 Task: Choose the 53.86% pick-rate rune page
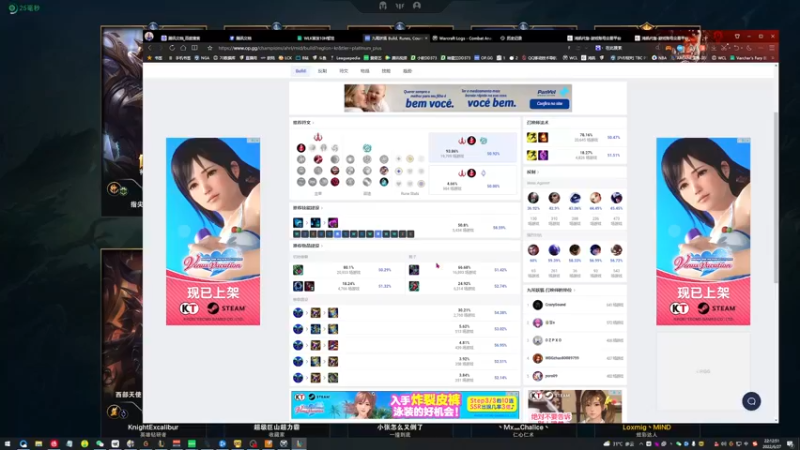[x=472, y=147]
